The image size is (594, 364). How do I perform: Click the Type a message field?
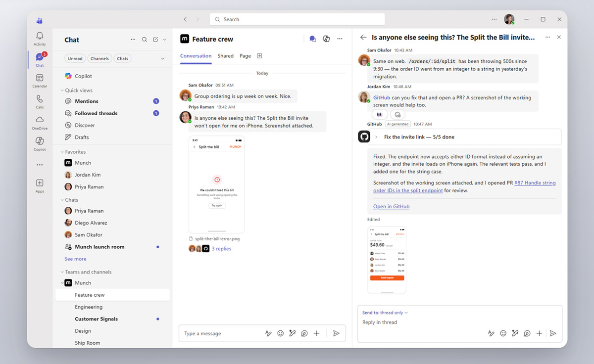222,333
